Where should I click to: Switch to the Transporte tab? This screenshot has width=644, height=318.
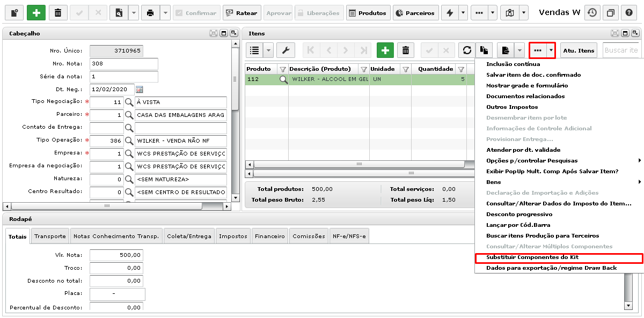pyautogui.click(x=50, y=236)
